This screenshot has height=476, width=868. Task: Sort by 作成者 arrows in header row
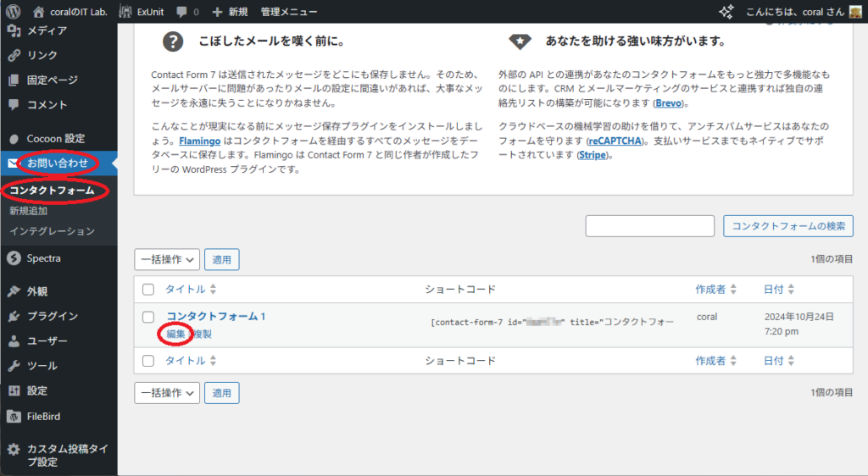coord(733,289)
